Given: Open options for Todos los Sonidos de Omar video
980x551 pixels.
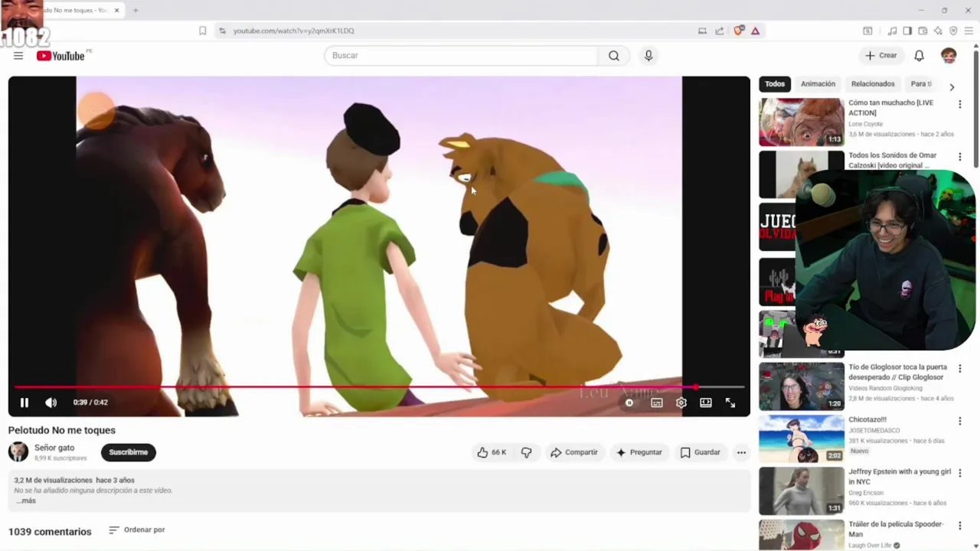Looking at the screenshot, I should click(x=959, y=157).
